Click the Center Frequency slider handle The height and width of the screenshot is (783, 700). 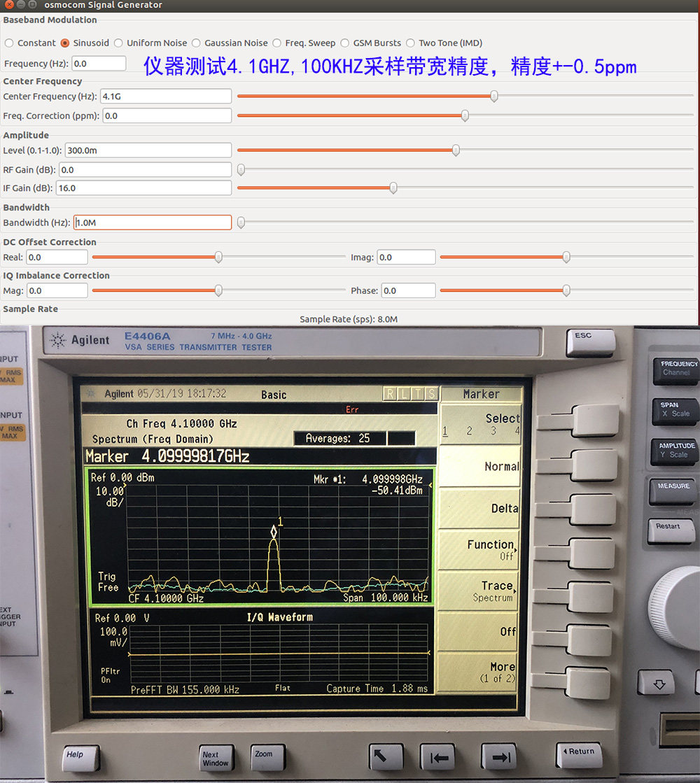494,96
